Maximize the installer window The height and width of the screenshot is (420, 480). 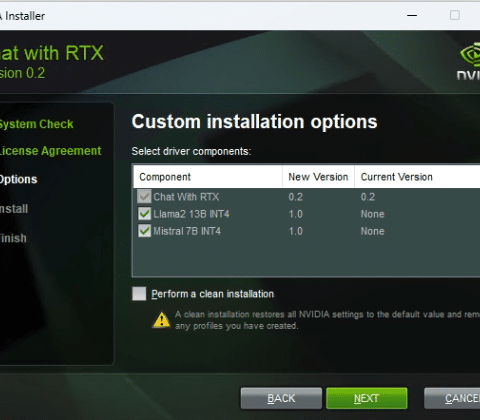pyautogui.click(x=455, y=15)
